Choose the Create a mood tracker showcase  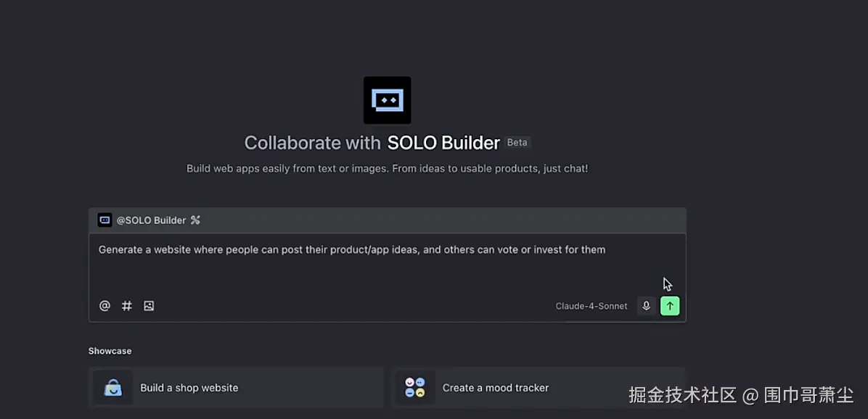tap(538, 388)
